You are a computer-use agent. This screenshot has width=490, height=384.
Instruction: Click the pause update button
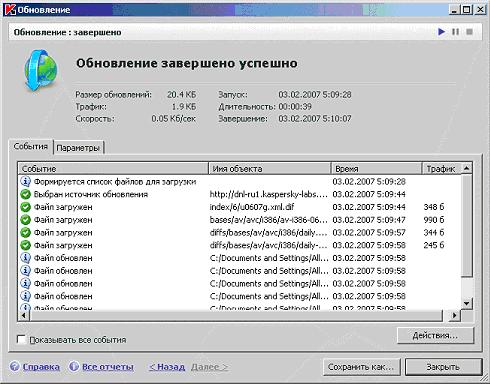click(455, 32)
